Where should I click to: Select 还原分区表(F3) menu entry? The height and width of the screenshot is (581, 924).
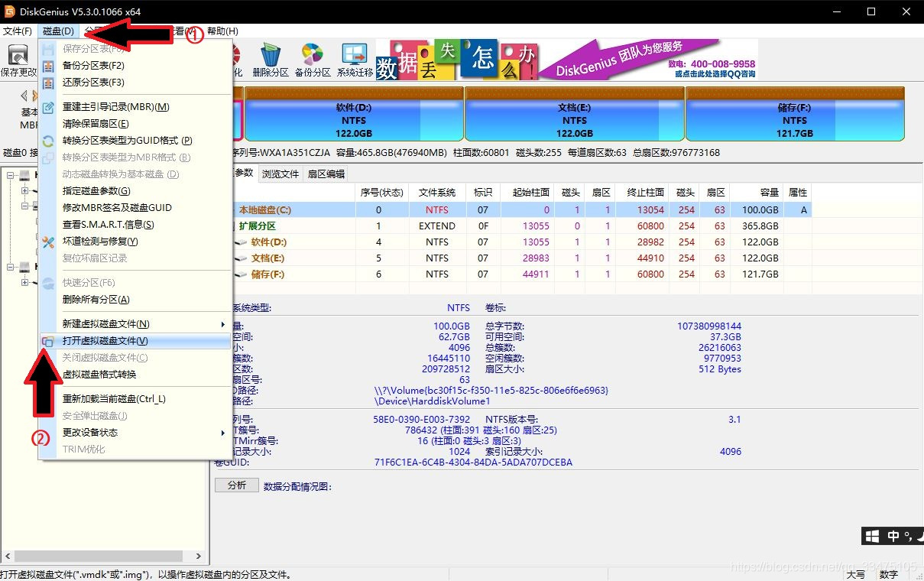click(135, 83)
